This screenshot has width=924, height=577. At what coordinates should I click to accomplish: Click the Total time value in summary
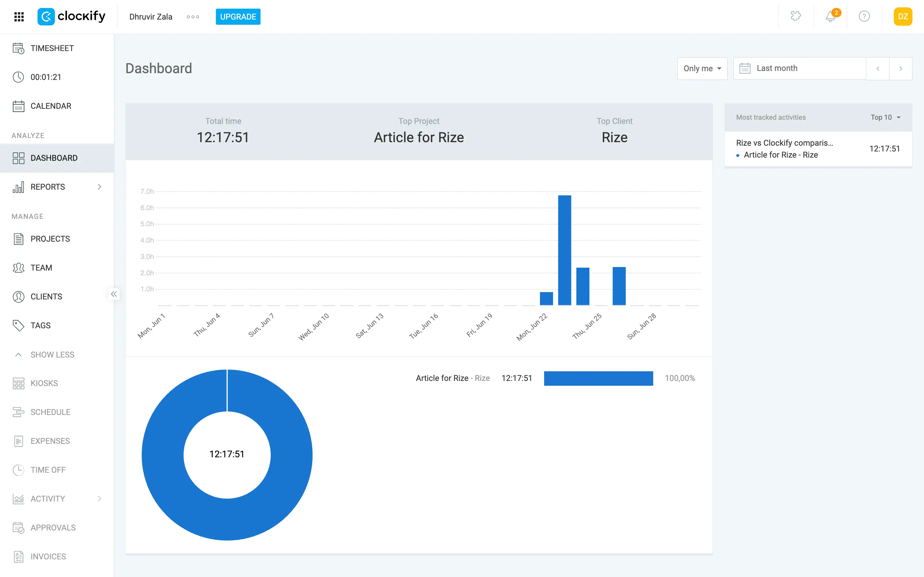coord(223,137)
